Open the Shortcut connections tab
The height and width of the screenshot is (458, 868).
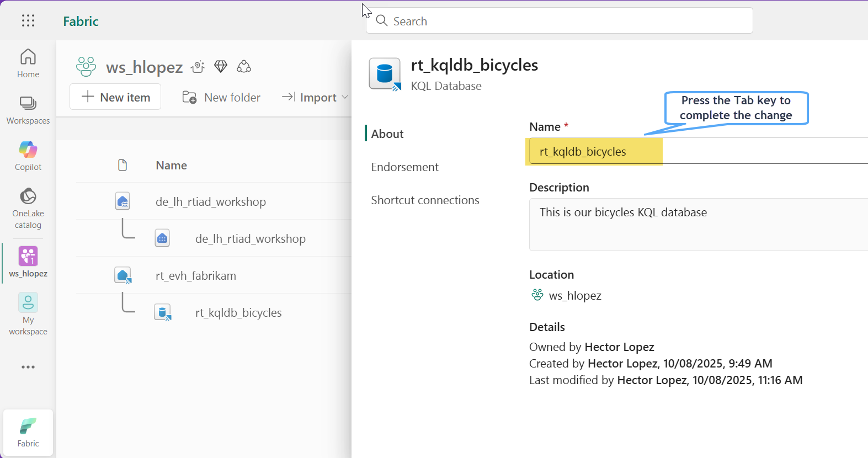coord(425,200)
